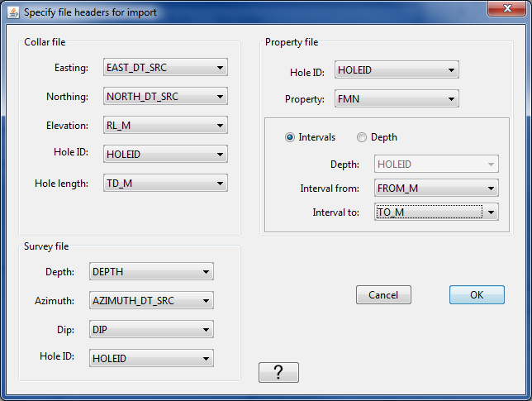Click the Dip: label
This screenshot has height=401, width=532.
[65, 330]
